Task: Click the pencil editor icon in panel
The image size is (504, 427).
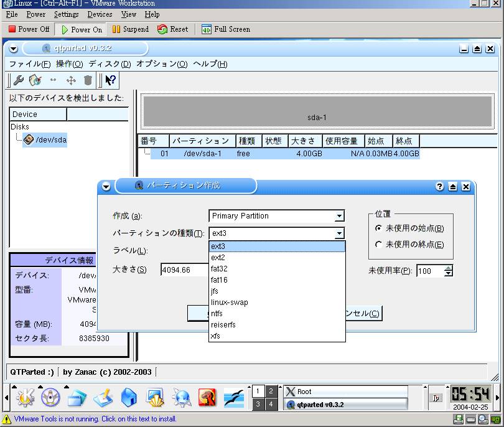Action: [103, 397]
